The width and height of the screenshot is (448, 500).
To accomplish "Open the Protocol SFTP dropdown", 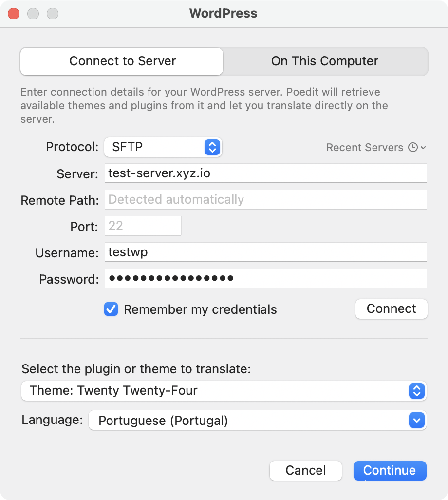I will click(163, 147).
